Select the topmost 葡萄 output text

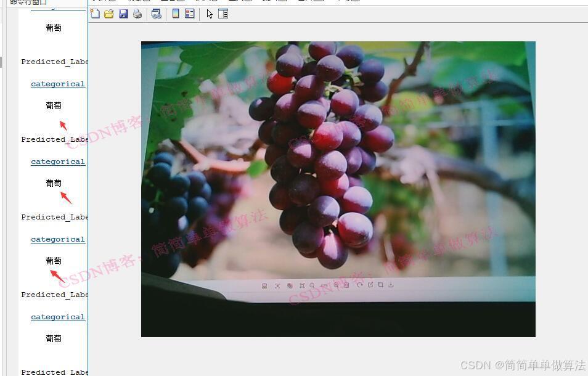click(x=54, y=28)
